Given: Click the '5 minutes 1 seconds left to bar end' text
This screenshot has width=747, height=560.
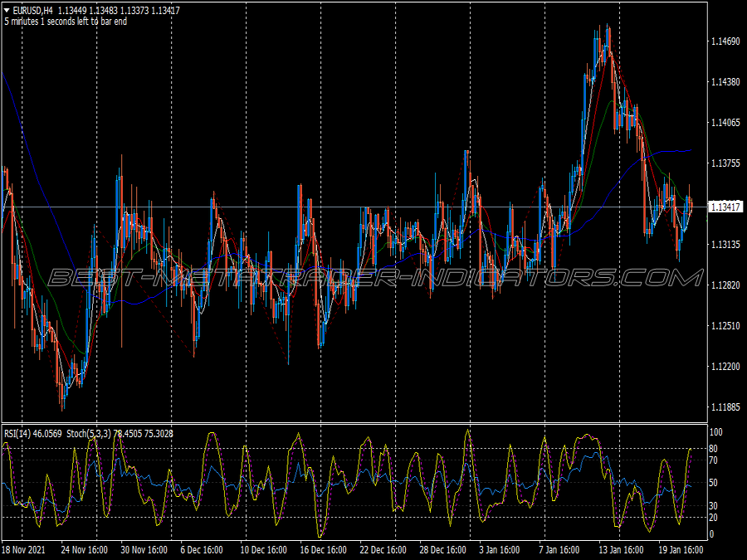Looking at the screenshot, I should (x=66, y=22).
